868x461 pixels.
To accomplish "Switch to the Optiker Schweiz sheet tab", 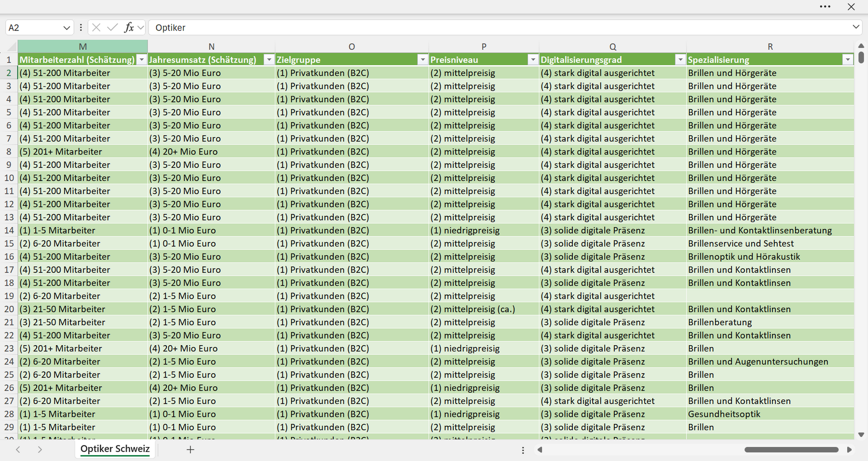I will (115, 449).
